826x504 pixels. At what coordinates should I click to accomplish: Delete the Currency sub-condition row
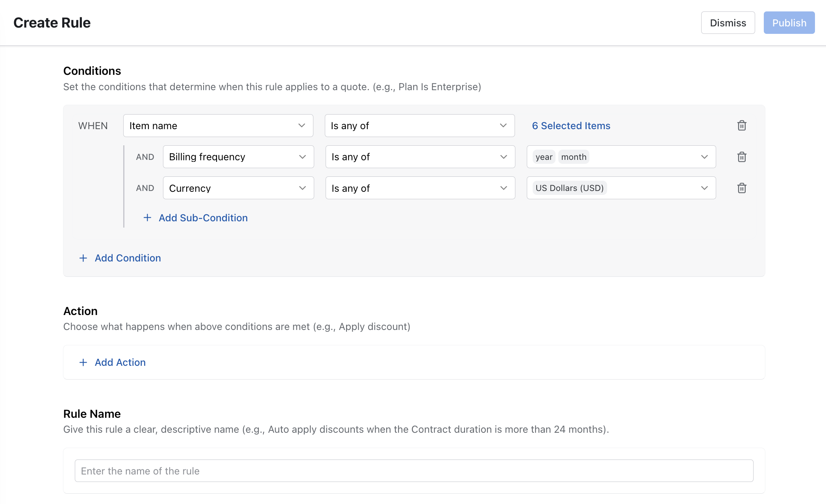click(x=742, y=188)
